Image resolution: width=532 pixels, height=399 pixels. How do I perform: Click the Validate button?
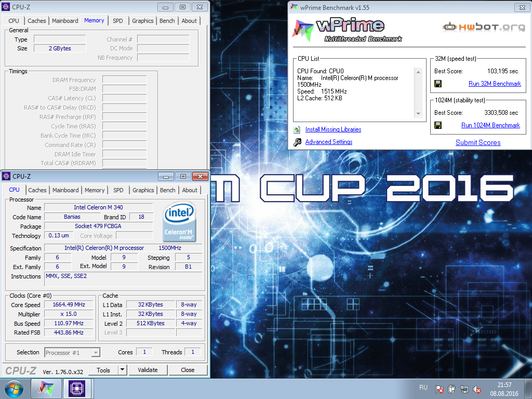point(148,370)
